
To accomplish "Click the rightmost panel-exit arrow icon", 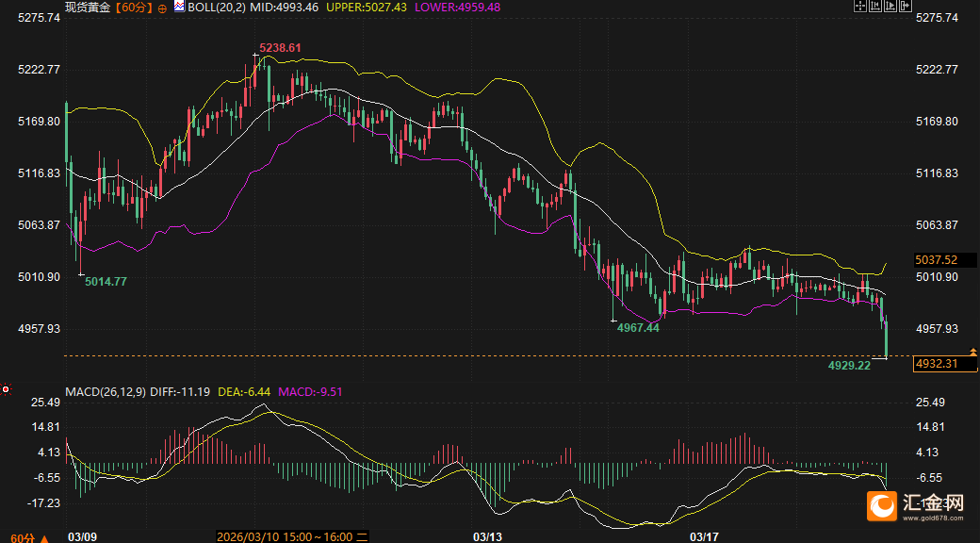I will click(x=906, y=7).
